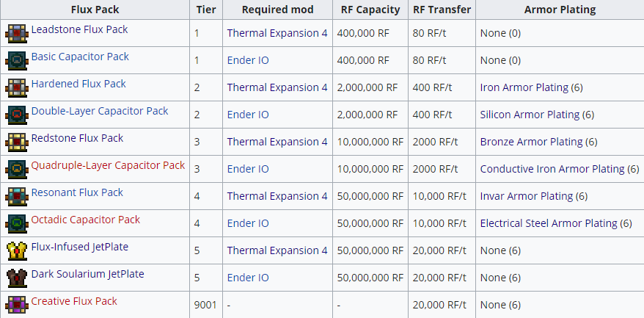Click the Double-Layer Capacitor Pack icon
The image size is (644, 318).
(17, 115)
